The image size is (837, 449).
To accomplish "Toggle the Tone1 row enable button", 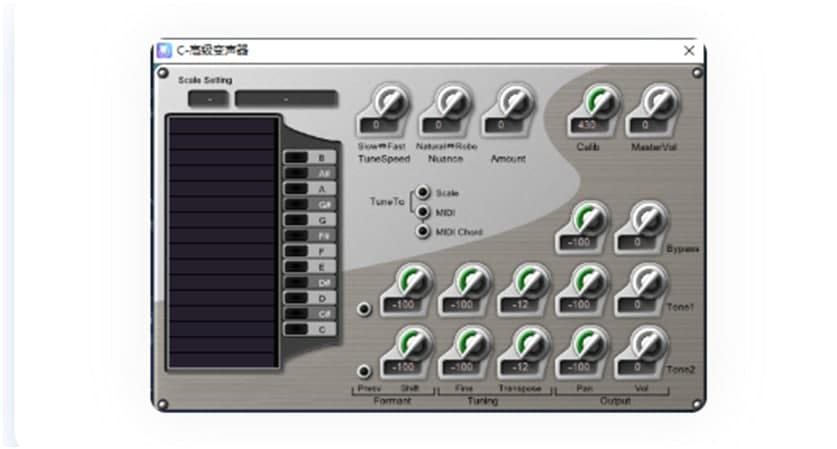I will tap(364, 309).
